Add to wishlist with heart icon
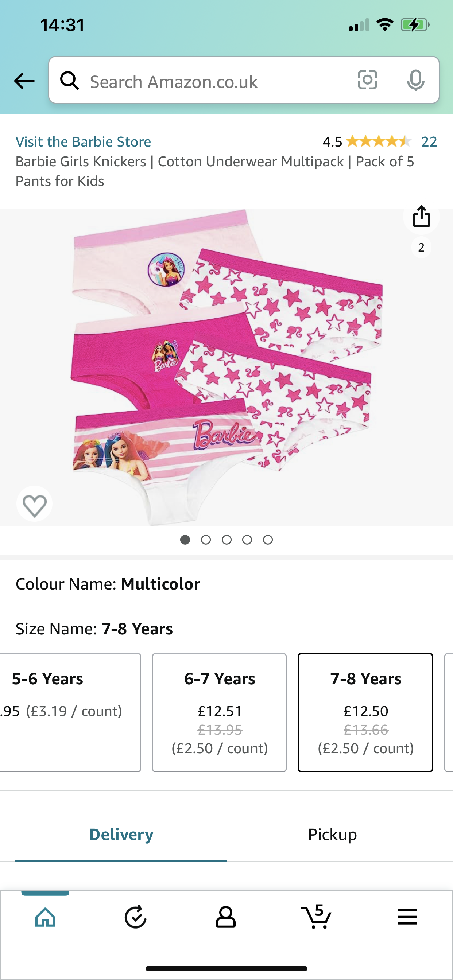453x980 pixels. click(35, 504)
